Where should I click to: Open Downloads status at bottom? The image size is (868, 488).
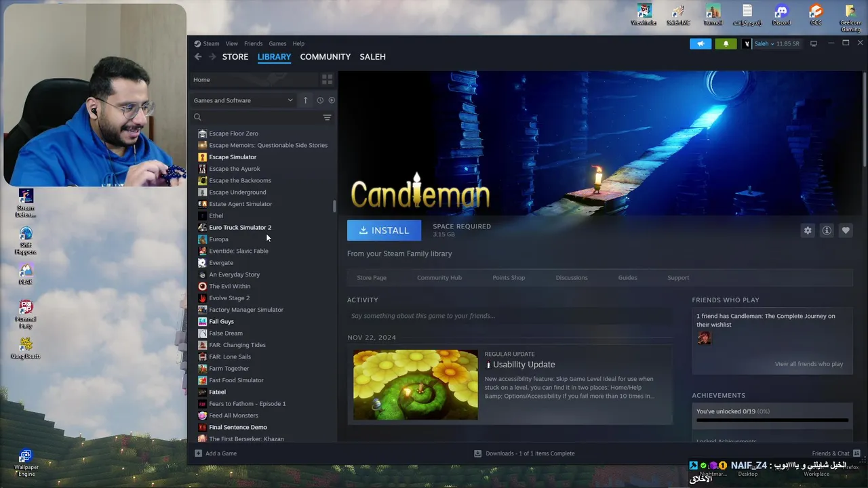tap(524, 453)
